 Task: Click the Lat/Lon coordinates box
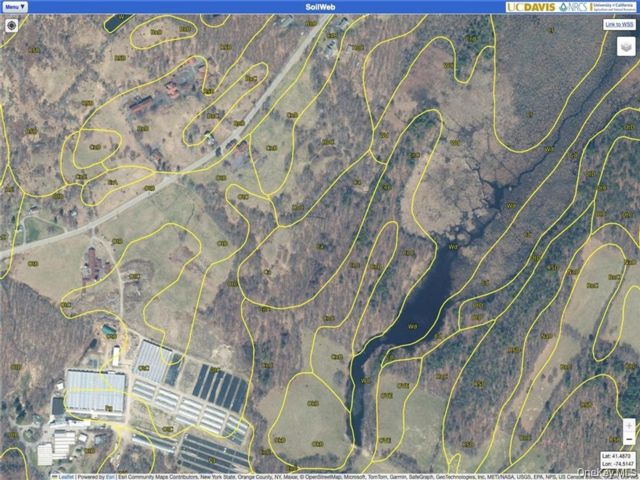pos(618,460)
